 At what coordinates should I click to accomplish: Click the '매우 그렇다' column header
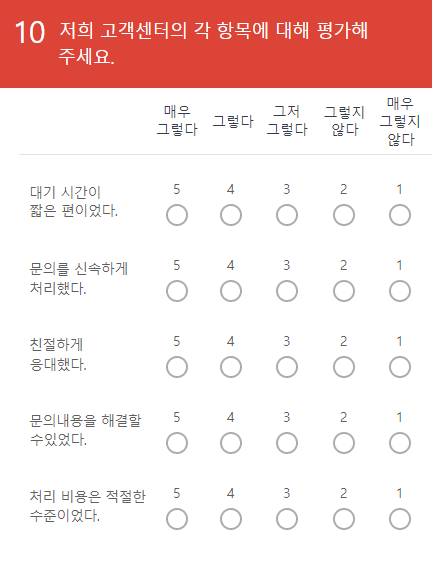(177, 120)
